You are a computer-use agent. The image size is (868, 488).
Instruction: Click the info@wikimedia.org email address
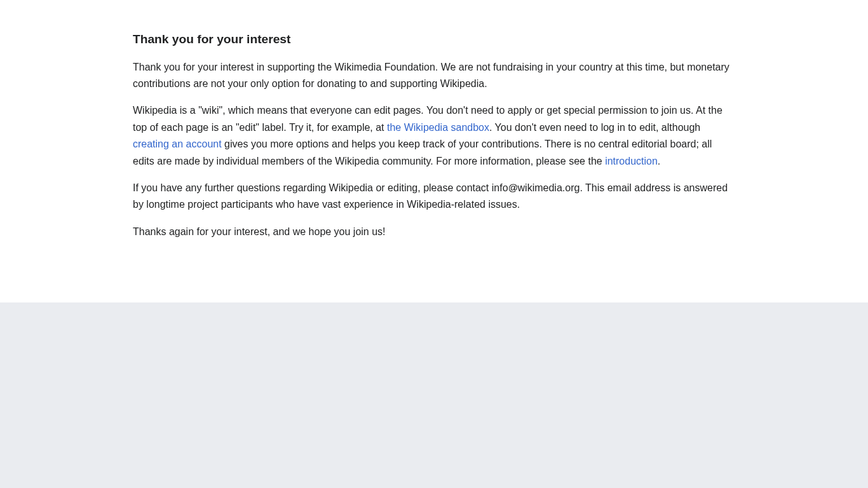536,188
